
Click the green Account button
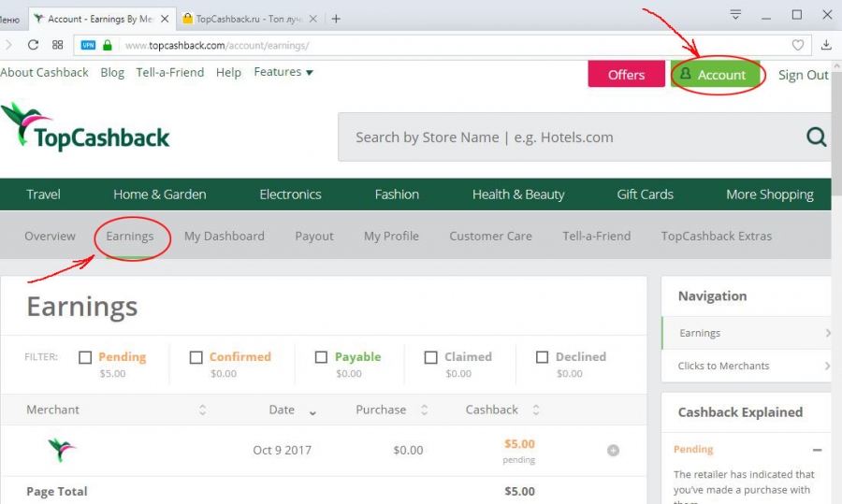(716, 74)
